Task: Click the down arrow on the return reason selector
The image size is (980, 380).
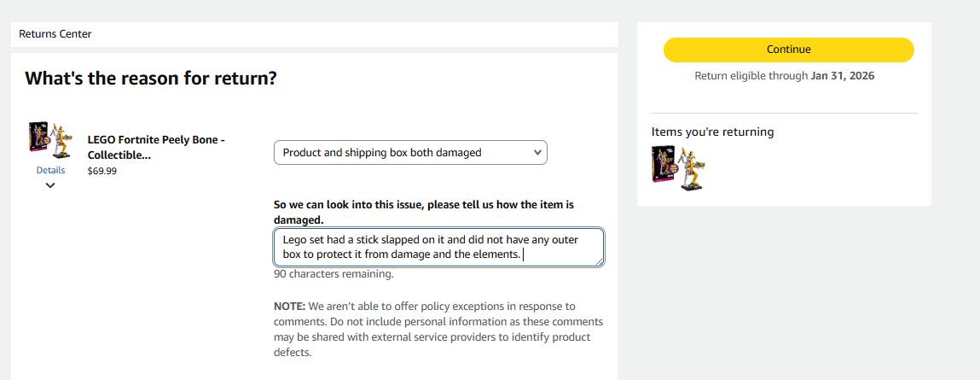Action: 536,152
